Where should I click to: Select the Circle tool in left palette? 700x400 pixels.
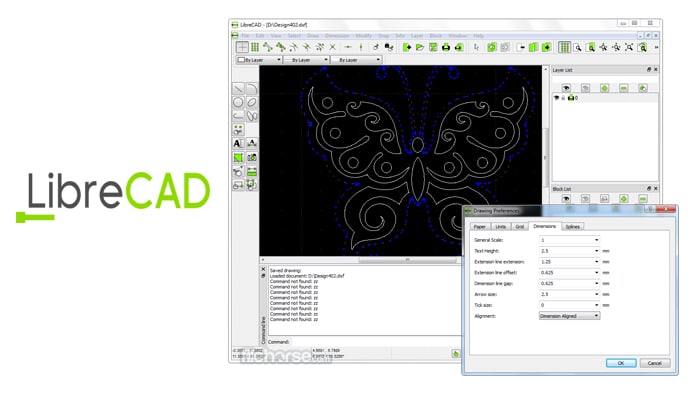tap(238, 102)
